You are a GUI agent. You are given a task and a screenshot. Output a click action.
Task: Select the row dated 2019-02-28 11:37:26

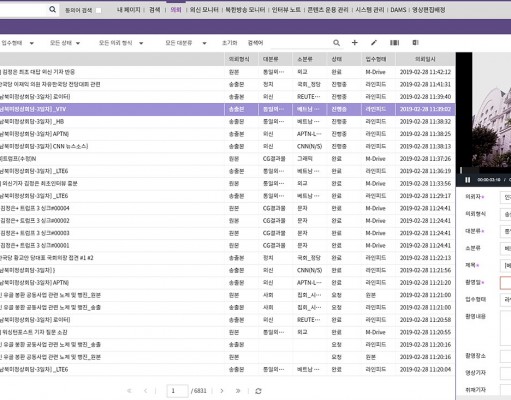click(228, 159)
